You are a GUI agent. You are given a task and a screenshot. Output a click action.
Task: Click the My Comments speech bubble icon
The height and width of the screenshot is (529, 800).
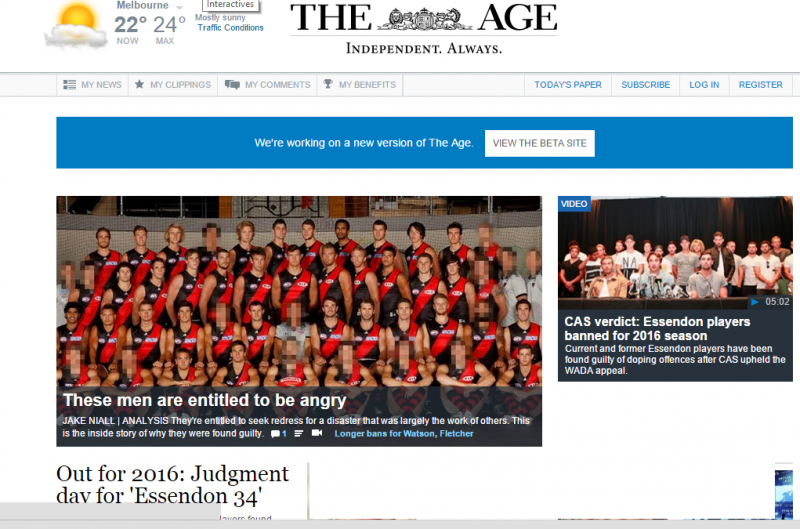[232, 85]
